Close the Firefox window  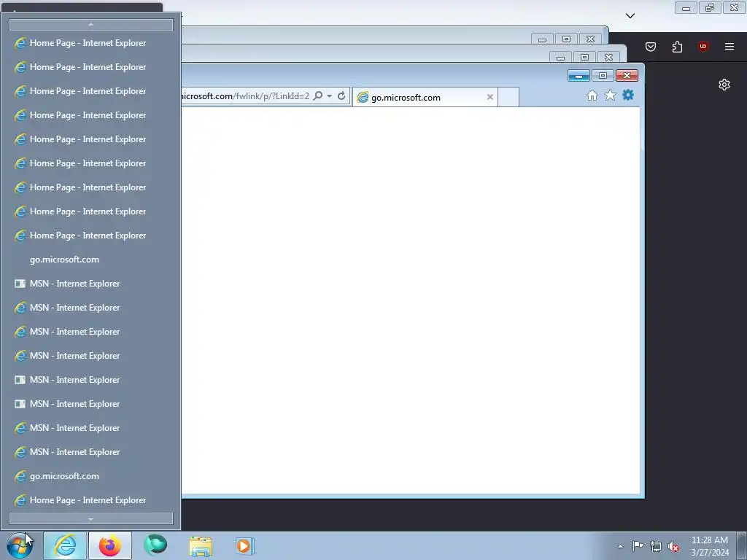coord(734,8)
